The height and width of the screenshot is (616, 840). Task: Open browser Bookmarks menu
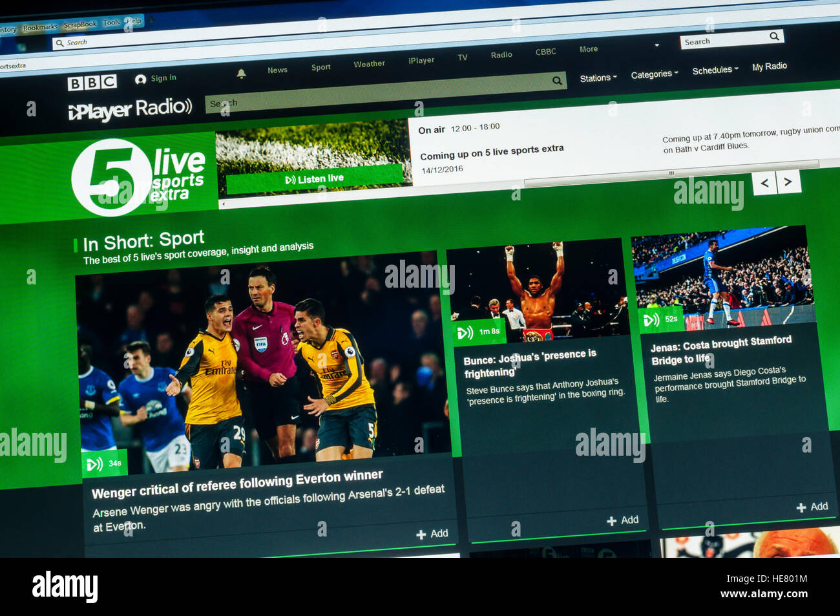coord(40,28)
